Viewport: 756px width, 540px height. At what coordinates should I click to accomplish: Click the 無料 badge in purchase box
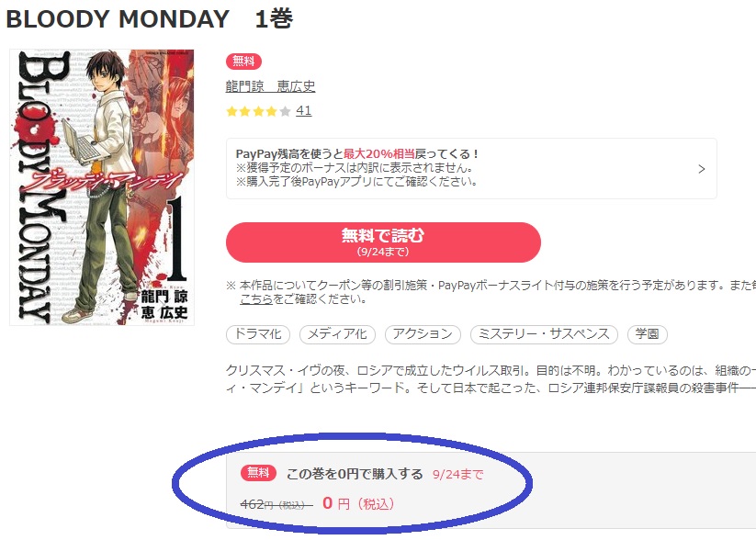[x=258, y=473]
